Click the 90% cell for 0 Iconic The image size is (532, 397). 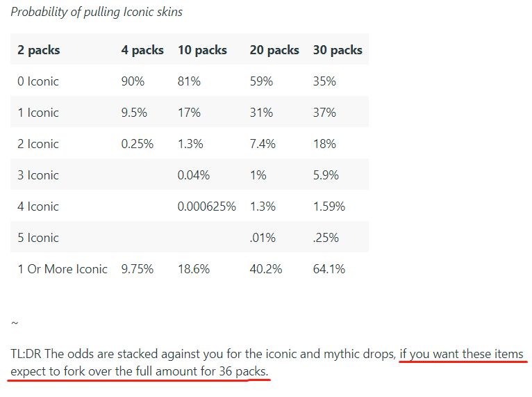pos(133,81)
